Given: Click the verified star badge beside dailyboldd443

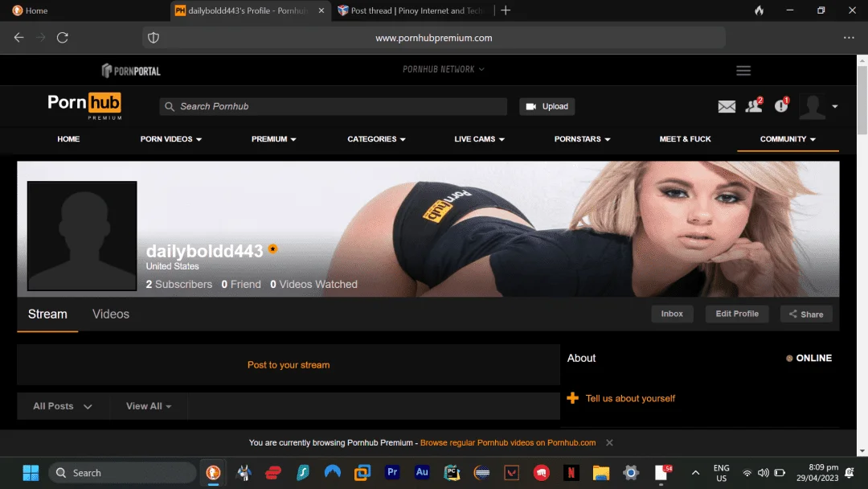Looking at the screenshot, I should [272, 249].
